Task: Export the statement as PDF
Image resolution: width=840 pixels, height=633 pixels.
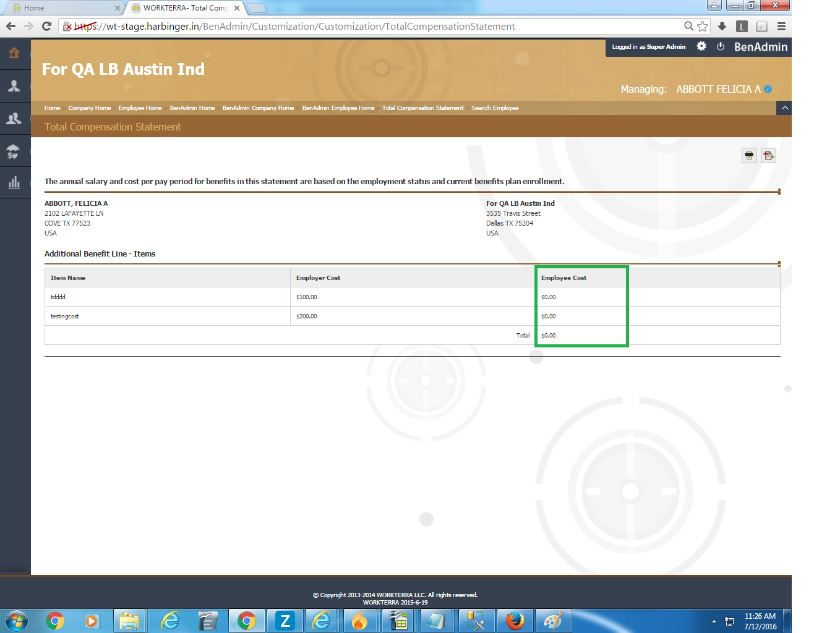Action: point(768,155)
